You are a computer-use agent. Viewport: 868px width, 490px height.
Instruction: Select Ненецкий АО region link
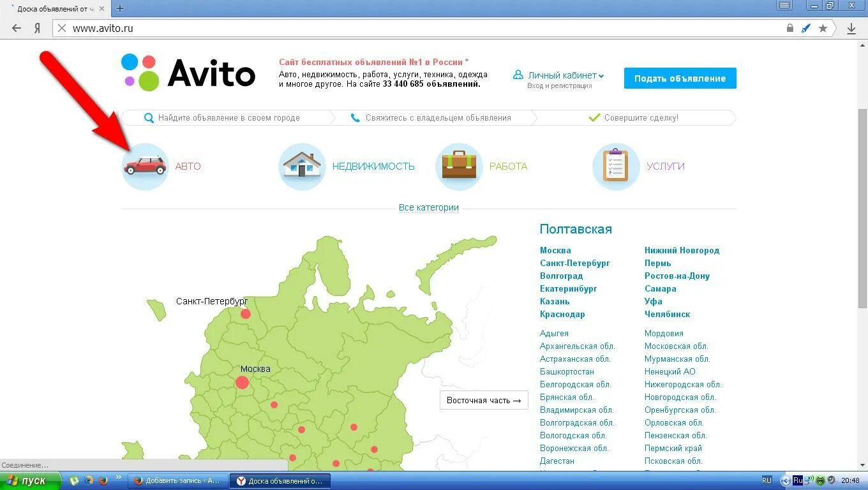coord(670,372)
